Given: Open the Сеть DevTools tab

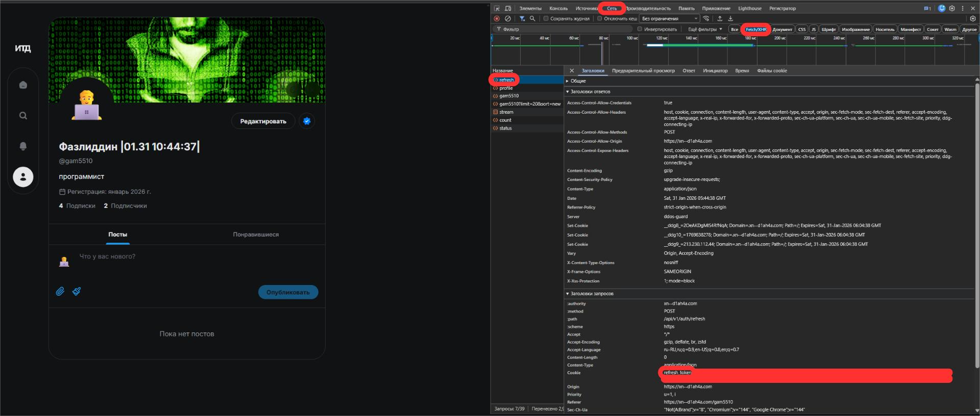Looking at the screenshot, I should 611,8.
